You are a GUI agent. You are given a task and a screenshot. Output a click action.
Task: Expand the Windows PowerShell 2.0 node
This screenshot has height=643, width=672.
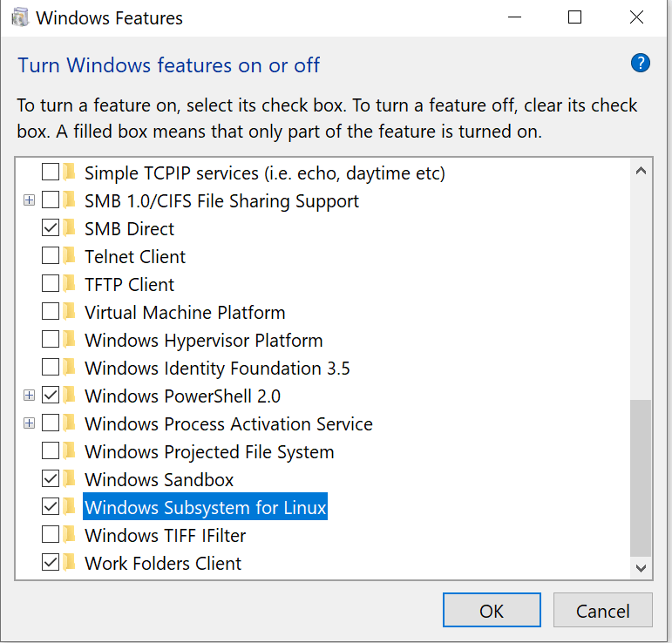click(29, 395)
